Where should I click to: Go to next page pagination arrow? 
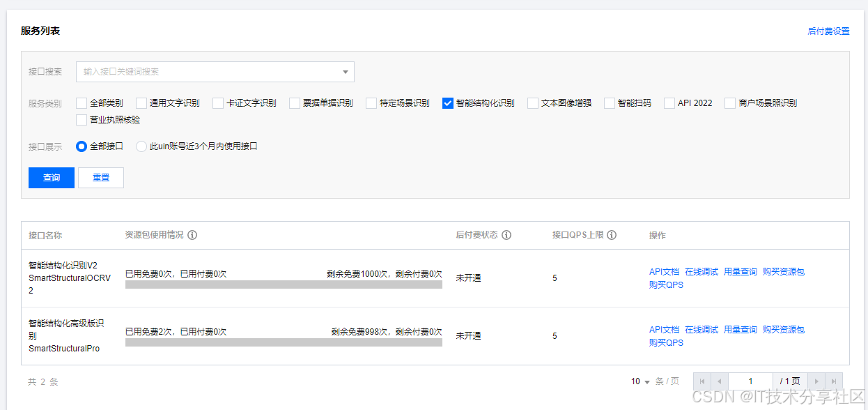816,381
